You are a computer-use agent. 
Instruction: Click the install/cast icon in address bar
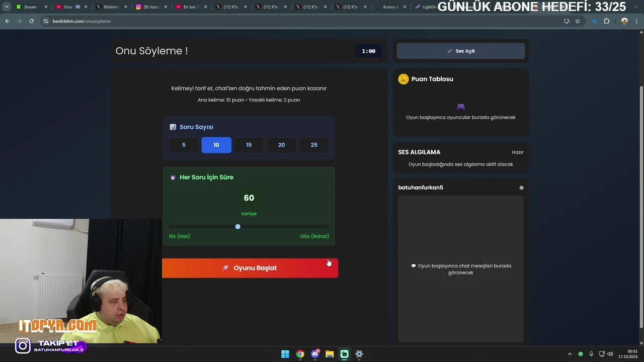[567, 21]
